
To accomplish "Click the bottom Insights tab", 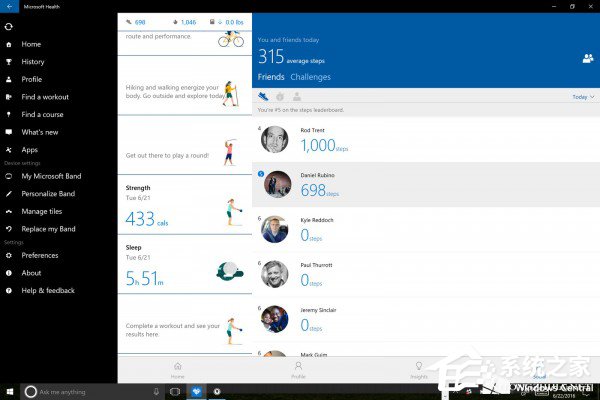I will click(419, 370).
